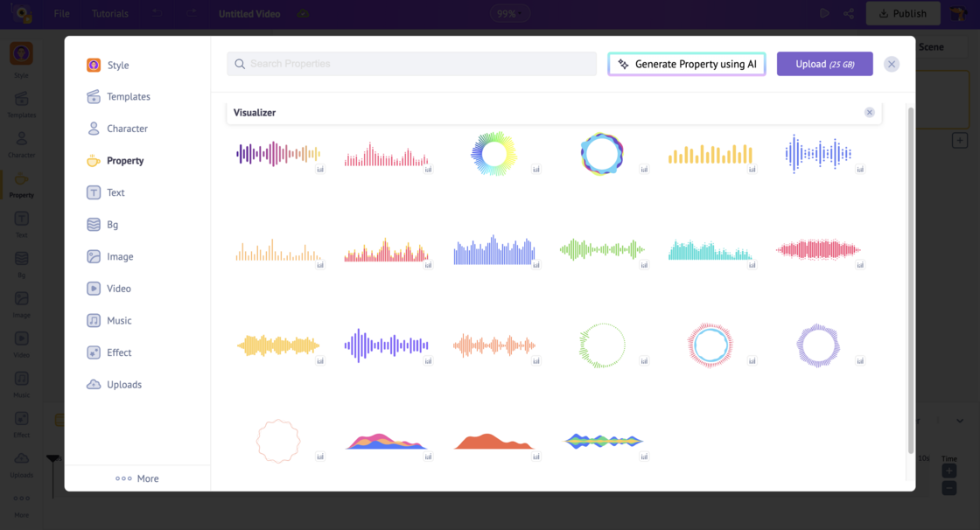
Task: Click the share icon in the top bar
Action: click(x=848, y=13)
